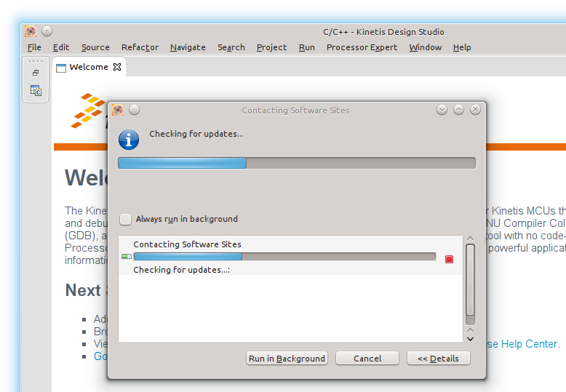Click the restore view icon in left strip

pos(36,73)
